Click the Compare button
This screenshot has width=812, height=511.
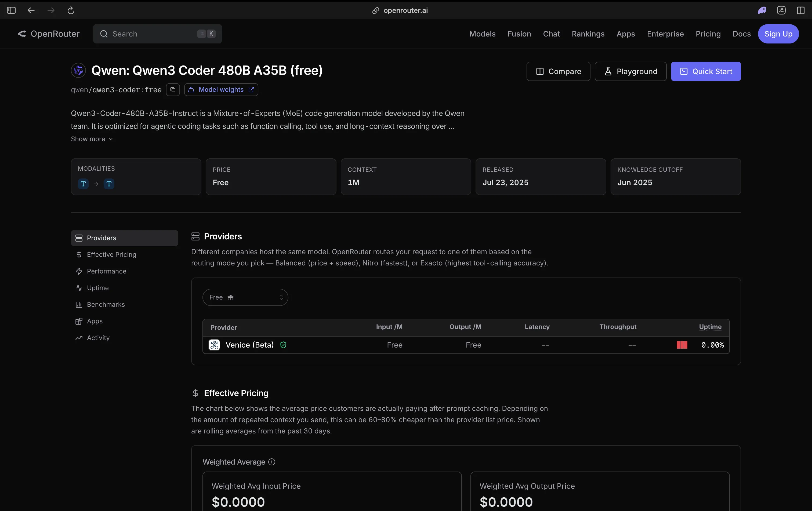pyautogui.click(x=558, y=71)
